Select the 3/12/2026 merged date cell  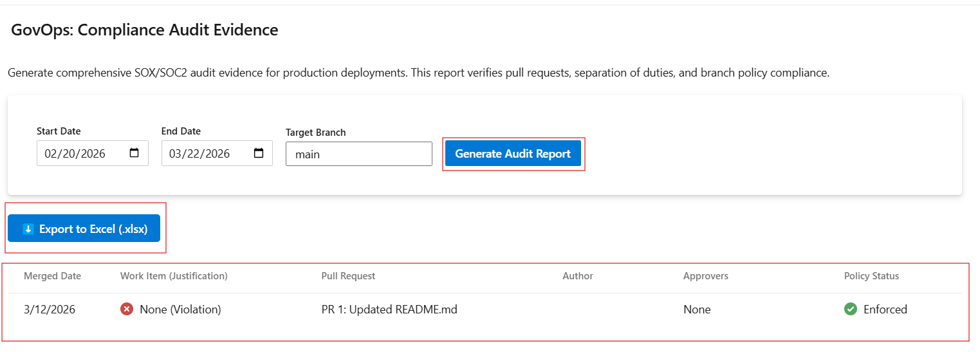pos(50,310)
